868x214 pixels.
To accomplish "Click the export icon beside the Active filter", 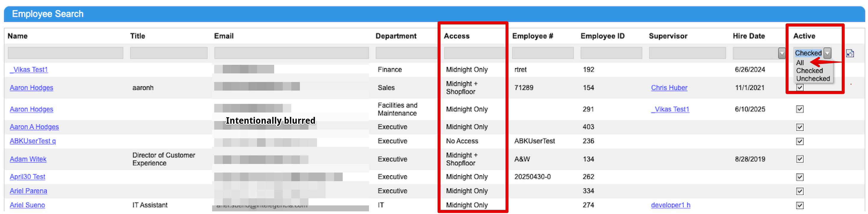I will (850, 53).
